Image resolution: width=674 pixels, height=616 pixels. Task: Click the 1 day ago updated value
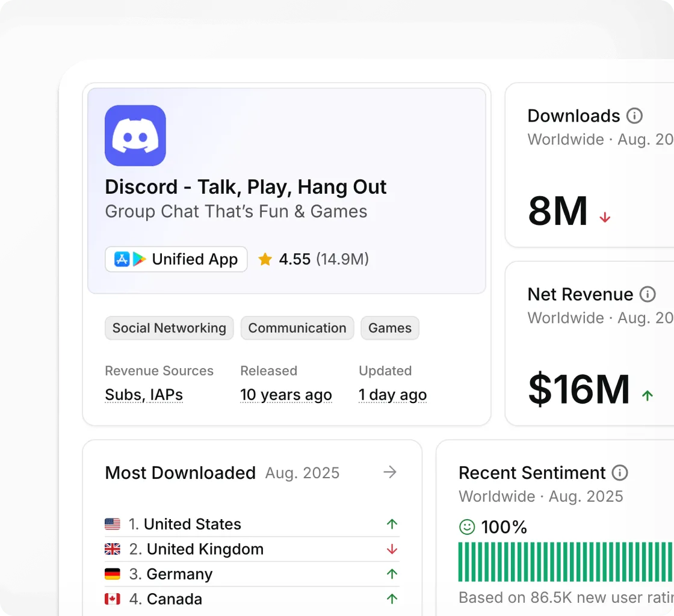(392, 395)
